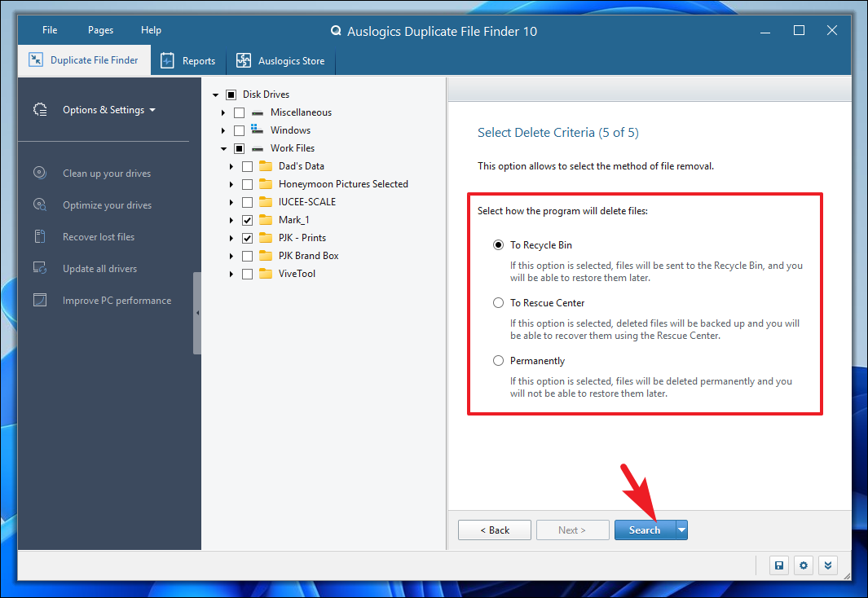The width and height of the screenshot is (868, 598).
Task: Click the Auslogics Store icon
Action: [244, 60]
